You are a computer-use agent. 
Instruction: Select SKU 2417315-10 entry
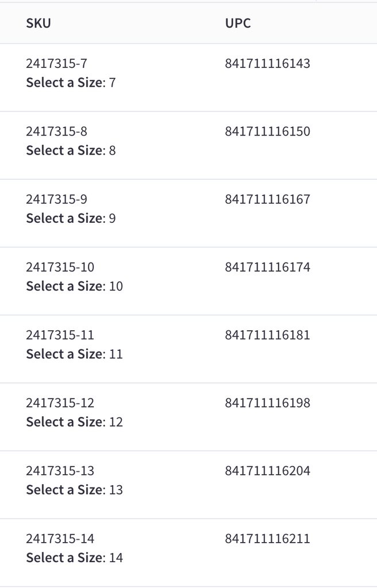(x=60, y=267)
